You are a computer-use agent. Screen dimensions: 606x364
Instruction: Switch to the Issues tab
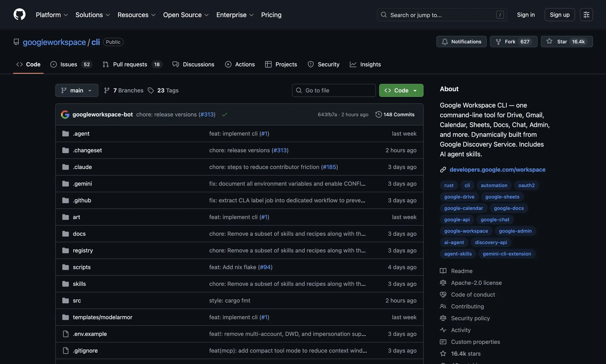(x=68, y=65)
